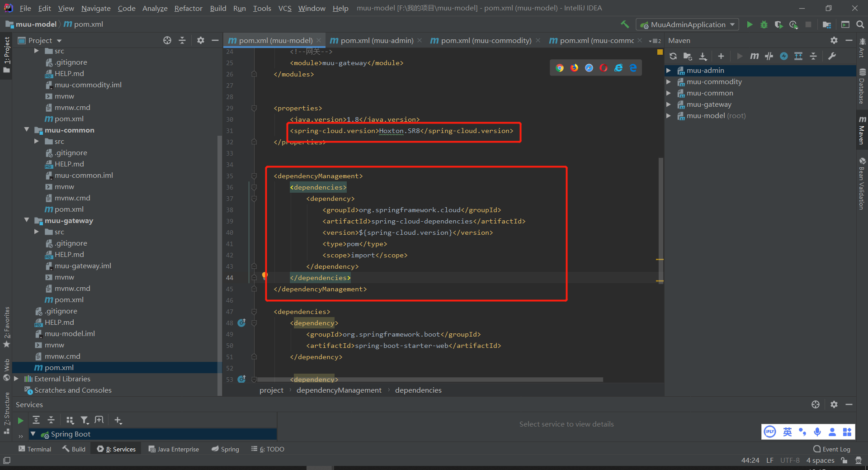This screenshot has width=868, height=470.
Task: Toggle Maven Offline Mode icon
Action: (x=769, y=56)
